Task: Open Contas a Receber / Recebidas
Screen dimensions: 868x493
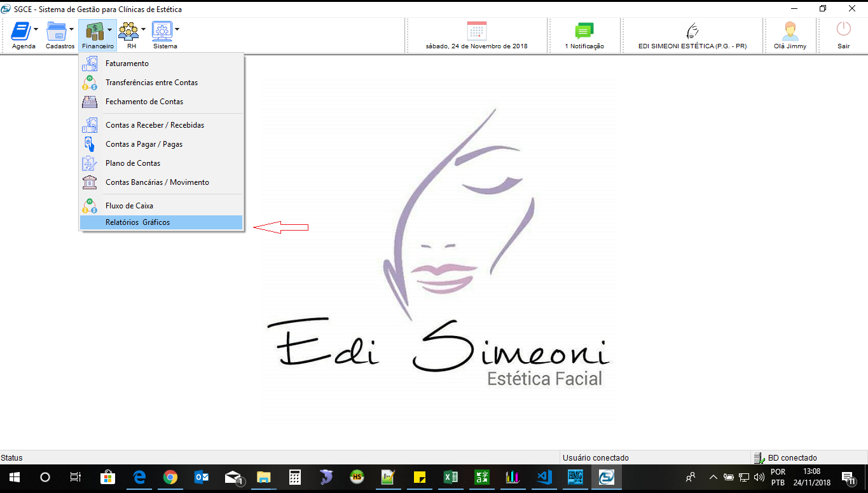Action: [161, 125]
